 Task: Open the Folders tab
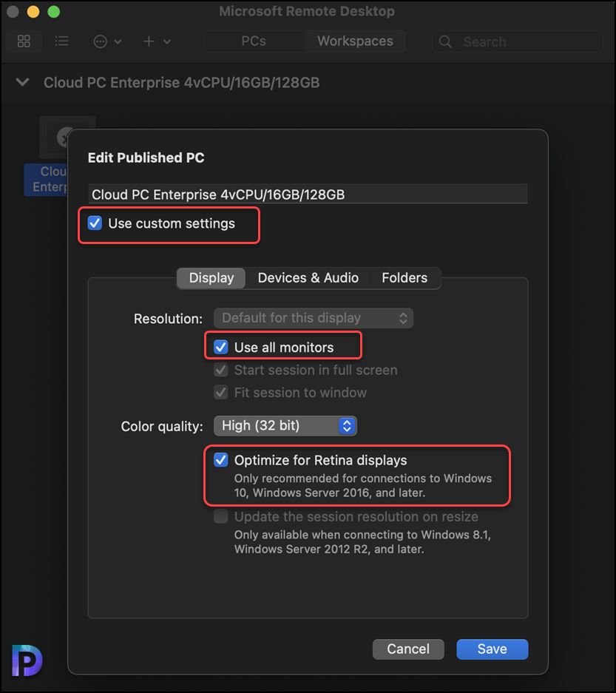pos(405,278)
